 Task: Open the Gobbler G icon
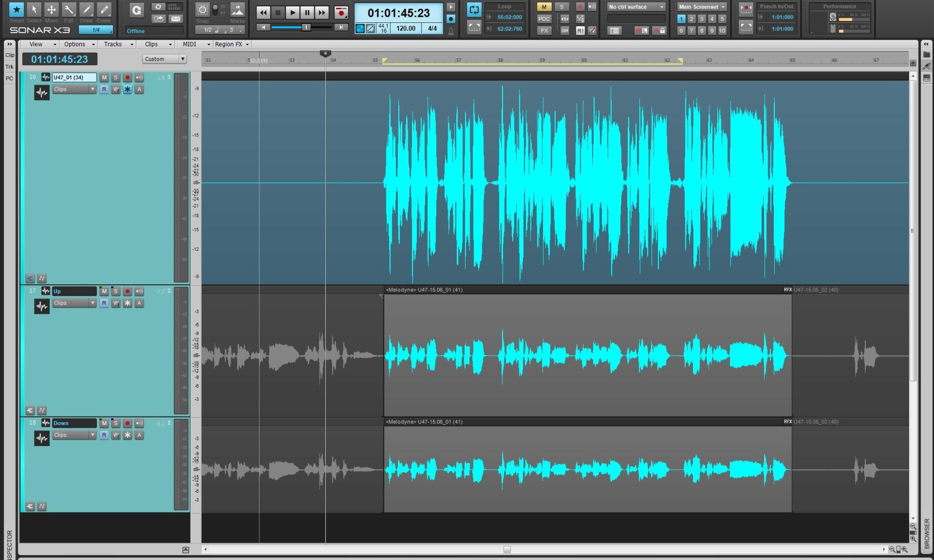click(136, 10)
